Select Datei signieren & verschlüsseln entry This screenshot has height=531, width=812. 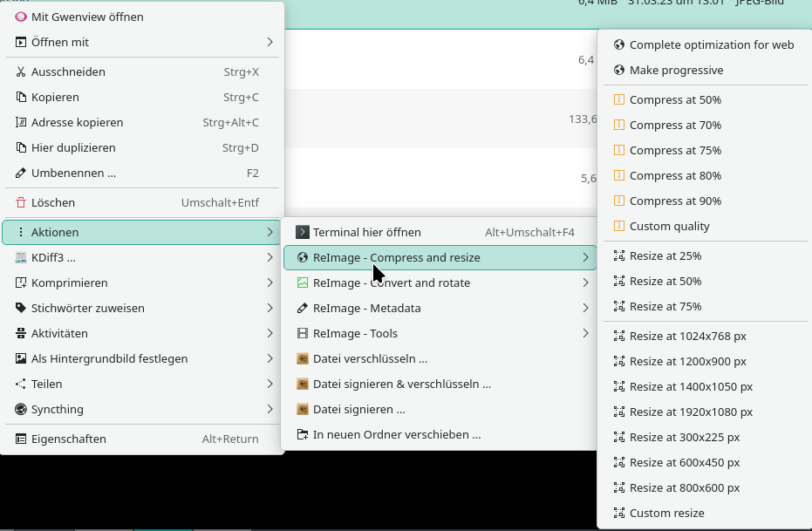[401, 384]
